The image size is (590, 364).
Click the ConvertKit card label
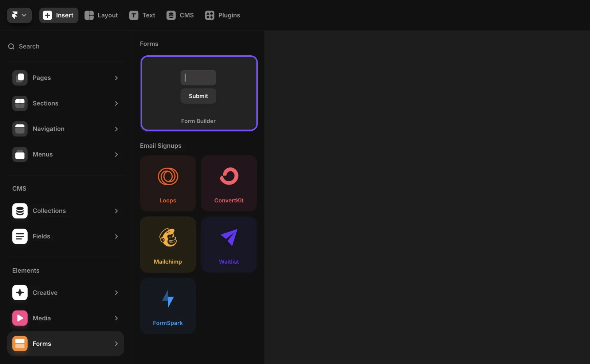pos(229,201)
